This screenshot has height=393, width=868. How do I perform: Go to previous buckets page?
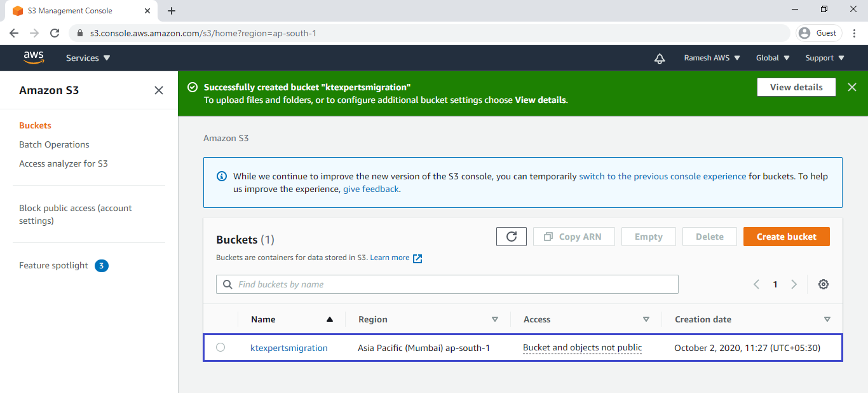[756, 284]
